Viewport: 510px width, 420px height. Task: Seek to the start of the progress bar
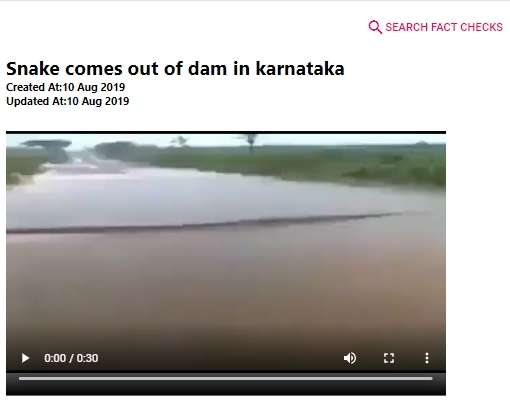point(20,379)
